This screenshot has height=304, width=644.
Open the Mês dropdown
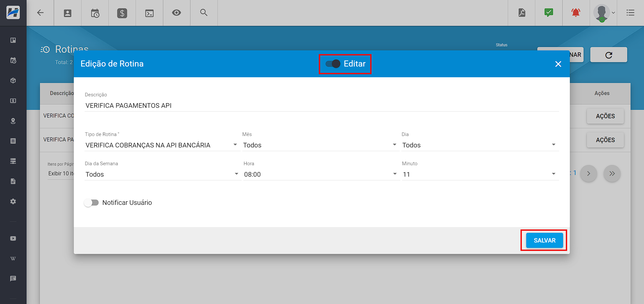click(320, 145)
